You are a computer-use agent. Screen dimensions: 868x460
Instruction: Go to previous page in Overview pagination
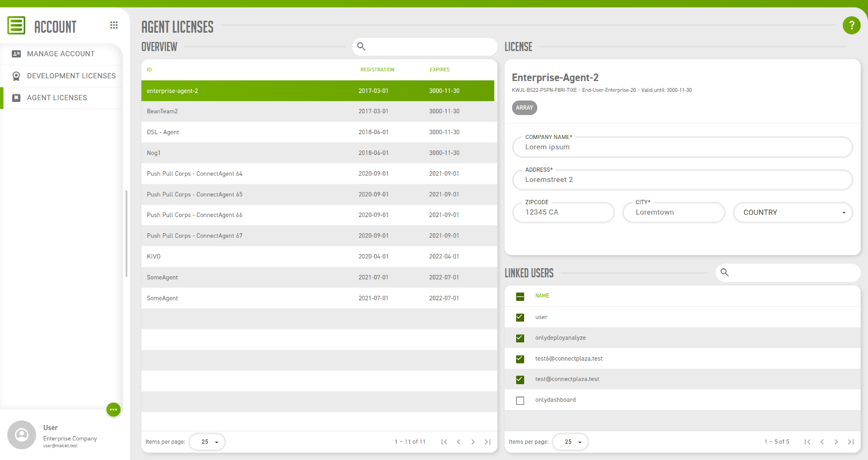(x=458, y=442)
